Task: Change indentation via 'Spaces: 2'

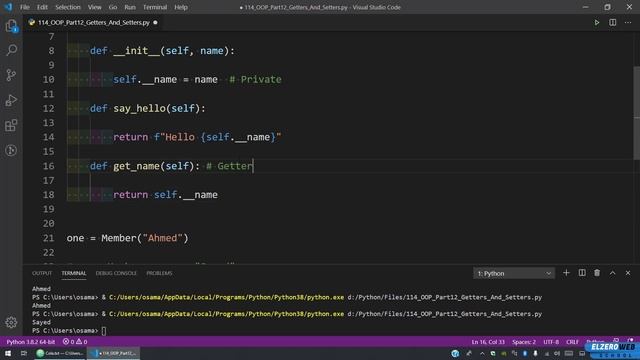Action: 524,342
